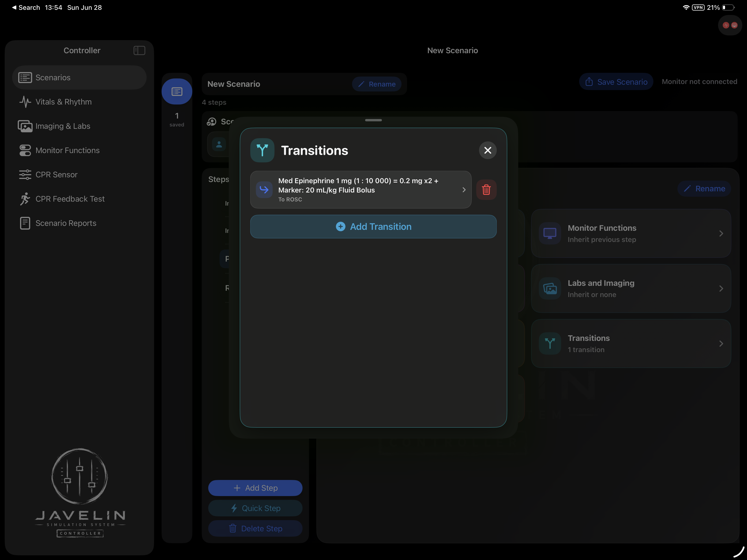Open the Transitions step card
This screenshot has height=560, width=747.
[x=631, y=343]
